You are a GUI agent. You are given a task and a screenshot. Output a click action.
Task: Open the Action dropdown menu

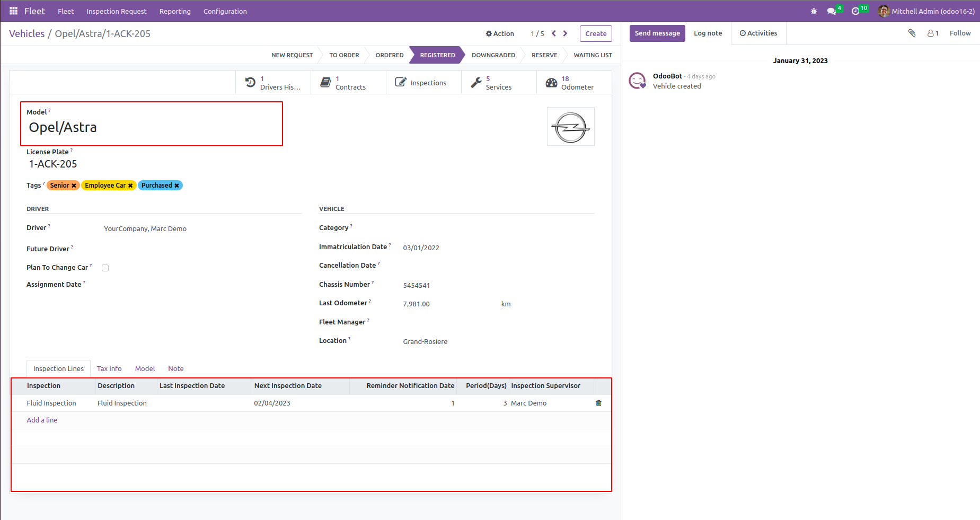500,33
